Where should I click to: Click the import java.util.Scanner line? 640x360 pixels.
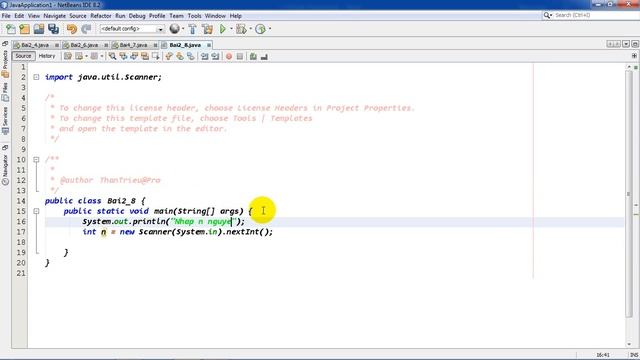pyautogui.click(x=103, y=77)
